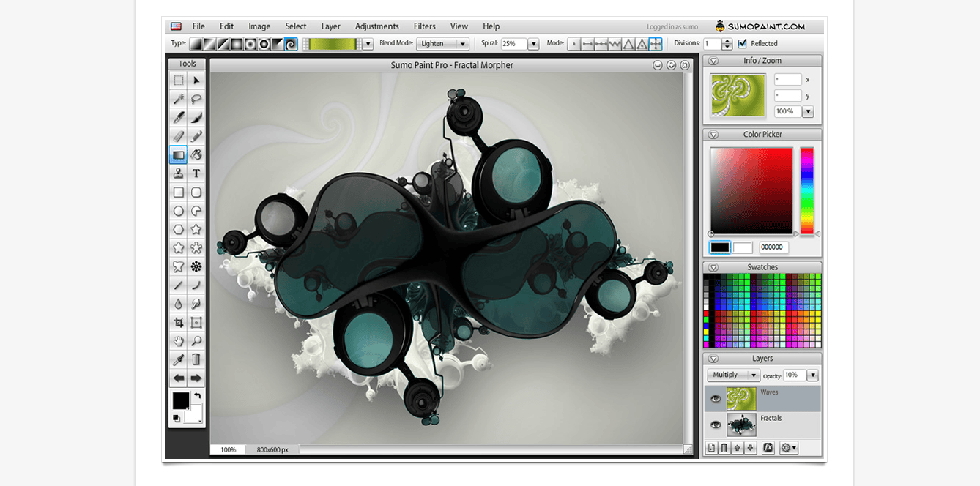Viewport: 980px width, 486px height.
Task: Open layer effects fx button
Action: pyautogui.click(x=768, y=448)
